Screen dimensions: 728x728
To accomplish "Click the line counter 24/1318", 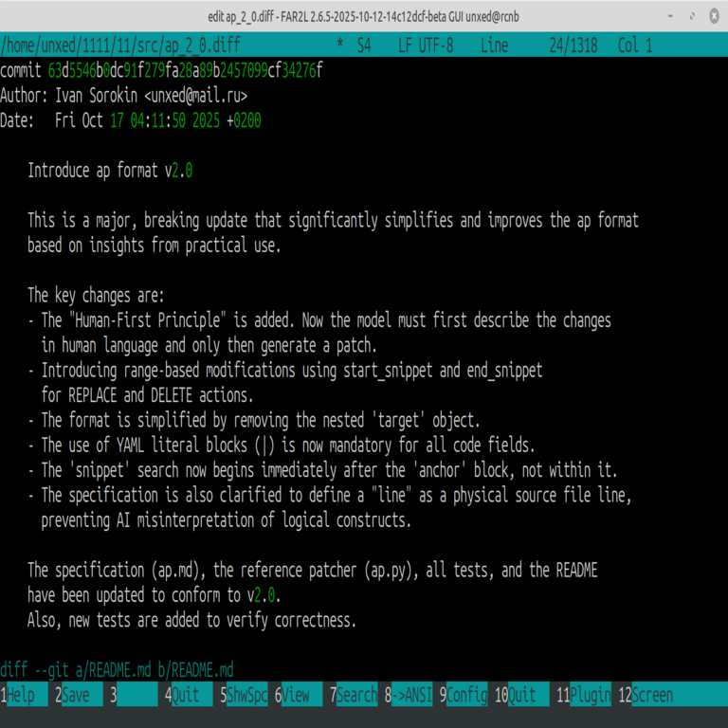I will click(x=570, y=45).
